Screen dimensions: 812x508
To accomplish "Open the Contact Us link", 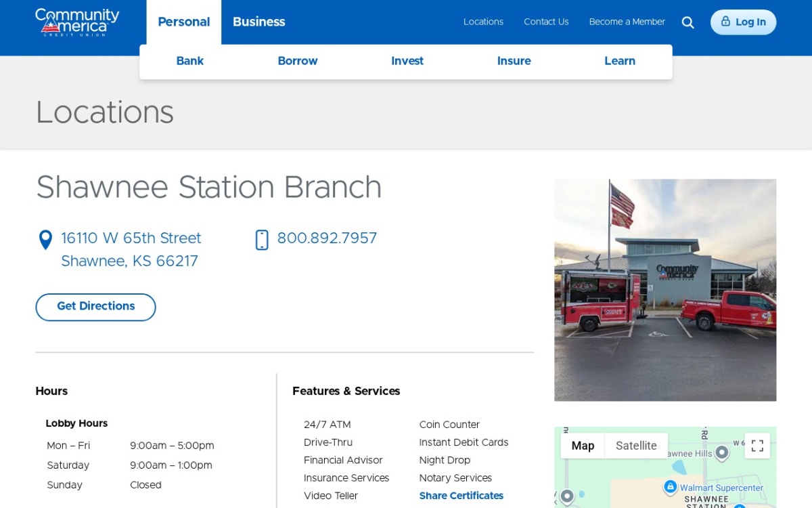I will point(546,22).
